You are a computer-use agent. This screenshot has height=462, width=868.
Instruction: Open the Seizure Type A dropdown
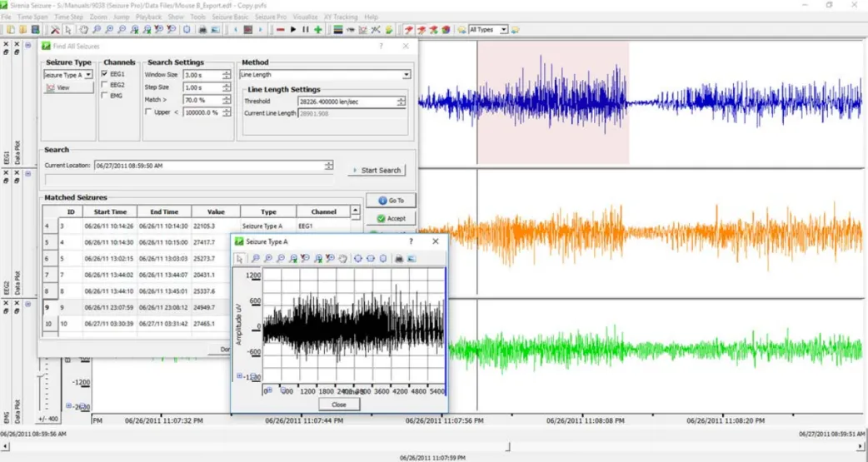(x=88, y=75)
